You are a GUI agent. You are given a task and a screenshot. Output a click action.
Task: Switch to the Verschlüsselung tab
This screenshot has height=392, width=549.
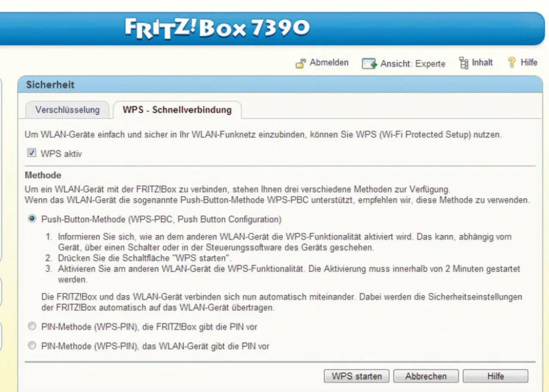click(67, 110)
